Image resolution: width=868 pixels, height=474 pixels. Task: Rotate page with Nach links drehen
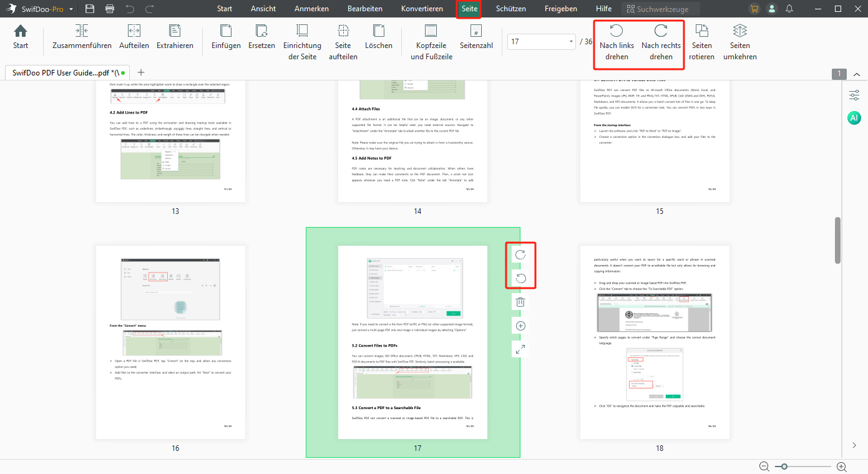pyautogui.click(x=617, y=42)
